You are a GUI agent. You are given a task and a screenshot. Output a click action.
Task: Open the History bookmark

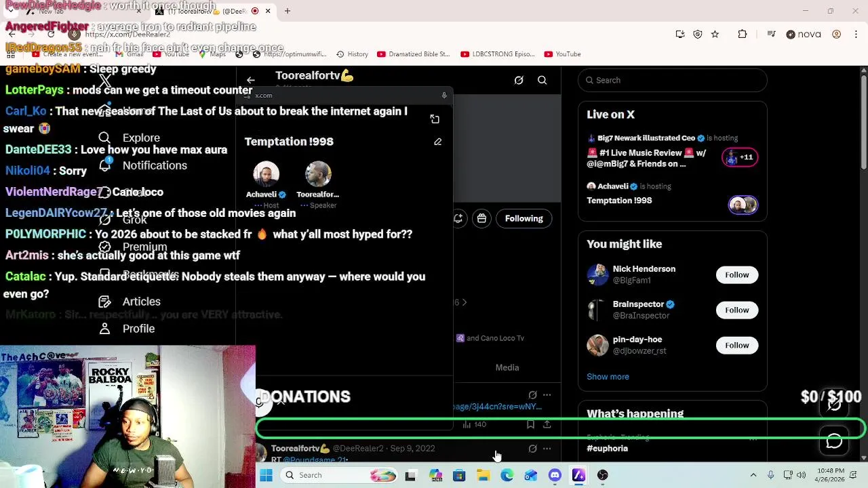[352, 54]
